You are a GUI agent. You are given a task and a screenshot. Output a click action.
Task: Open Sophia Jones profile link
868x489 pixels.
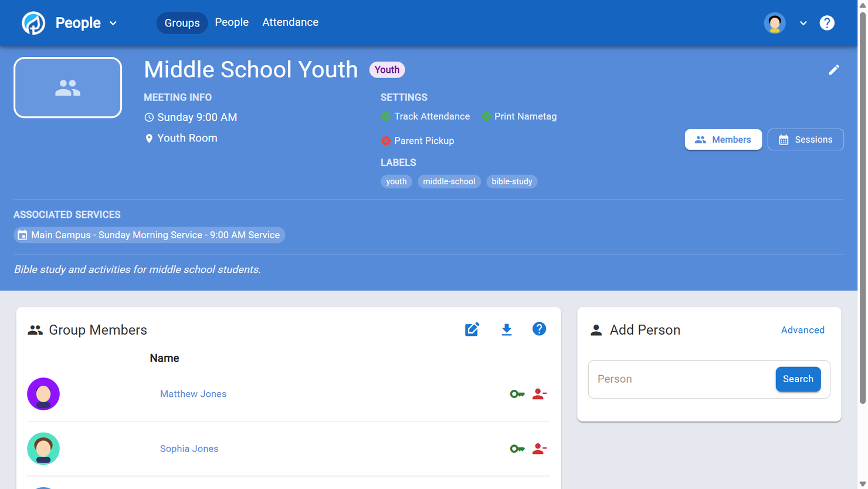coord(189,448)
